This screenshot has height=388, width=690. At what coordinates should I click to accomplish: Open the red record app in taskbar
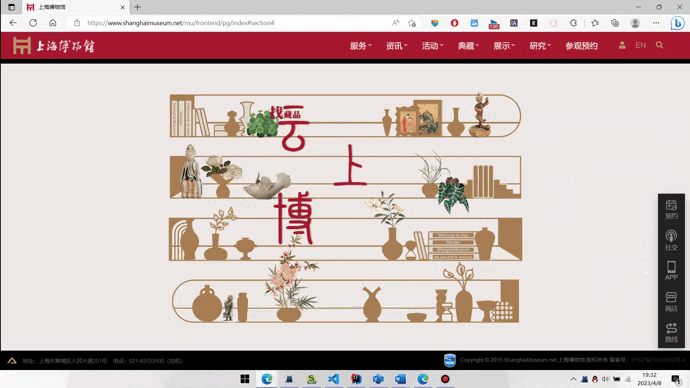point(445,379)
